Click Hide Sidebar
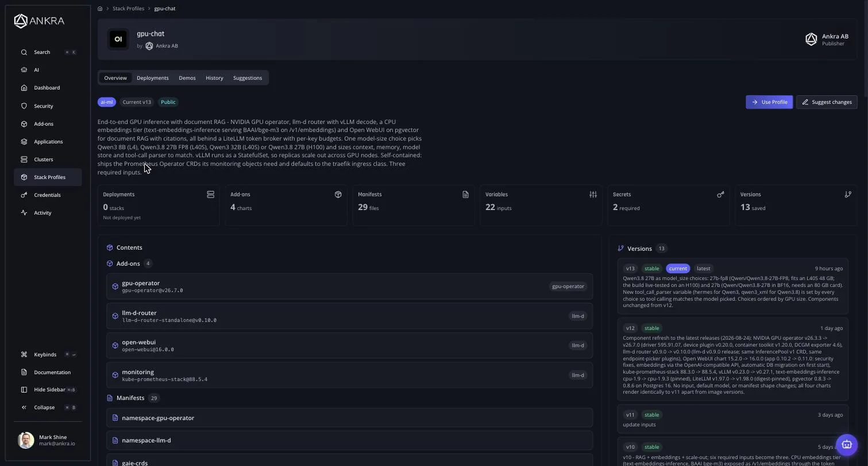The height and width of the screenshot is (466, 868). (48, 390)
